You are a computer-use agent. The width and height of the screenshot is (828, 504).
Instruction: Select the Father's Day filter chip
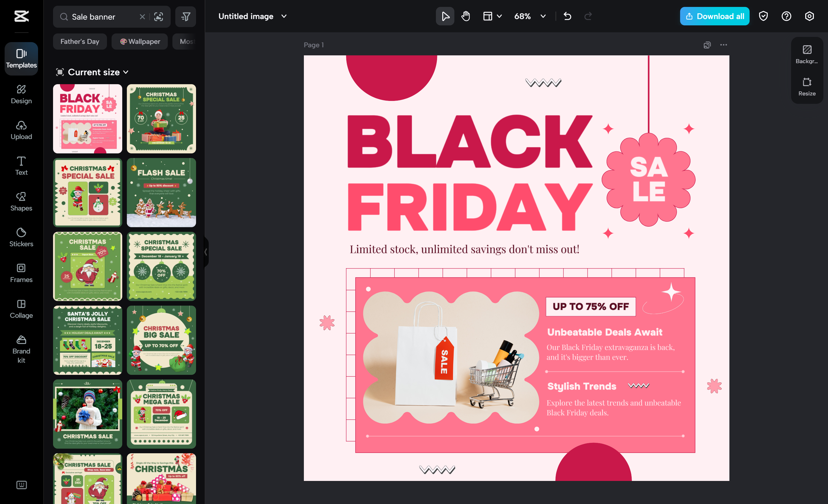[x=80, y=41]
